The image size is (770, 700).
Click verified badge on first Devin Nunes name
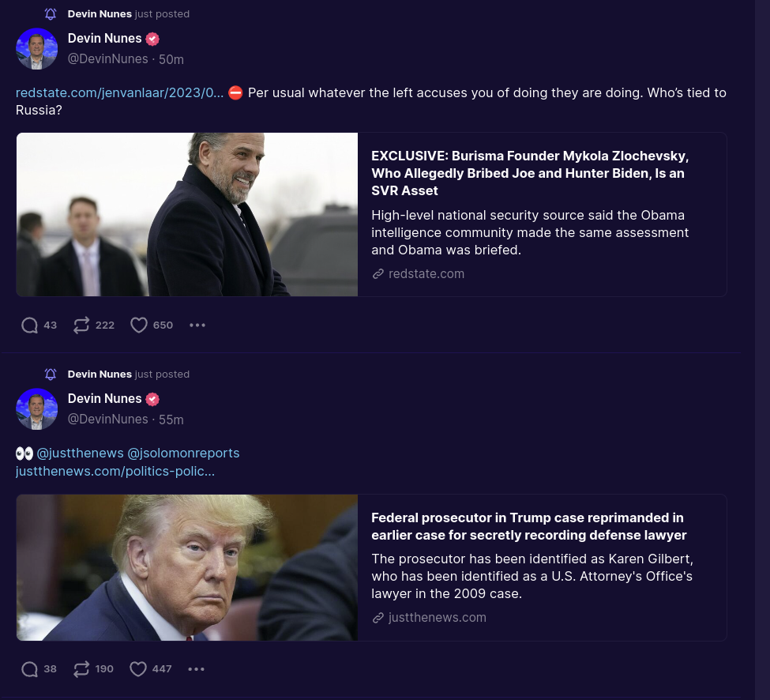tap(152, 39)
